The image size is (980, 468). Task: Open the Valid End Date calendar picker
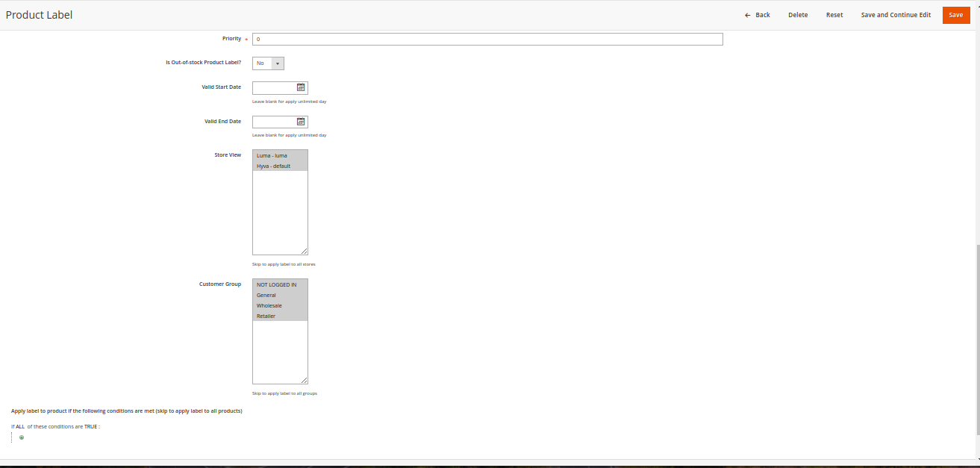pyautogui.click(x=301, y=122)
